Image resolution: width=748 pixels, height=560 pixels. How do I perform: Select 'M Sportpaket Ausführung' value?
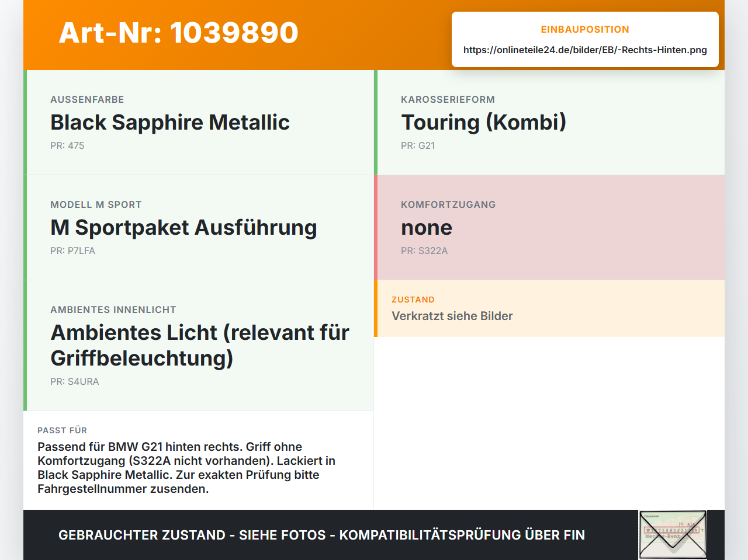pos(183,227)
